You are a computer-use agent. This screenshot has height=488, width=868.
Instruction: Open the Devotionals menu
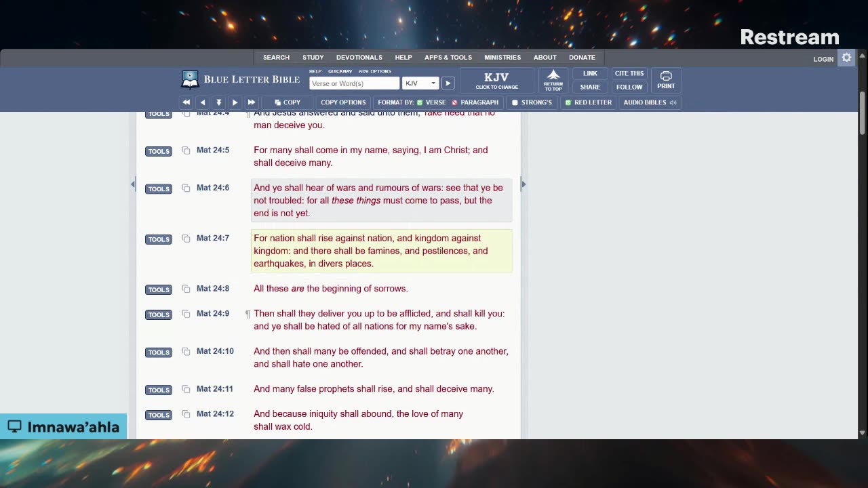click(x=359, y=58)
